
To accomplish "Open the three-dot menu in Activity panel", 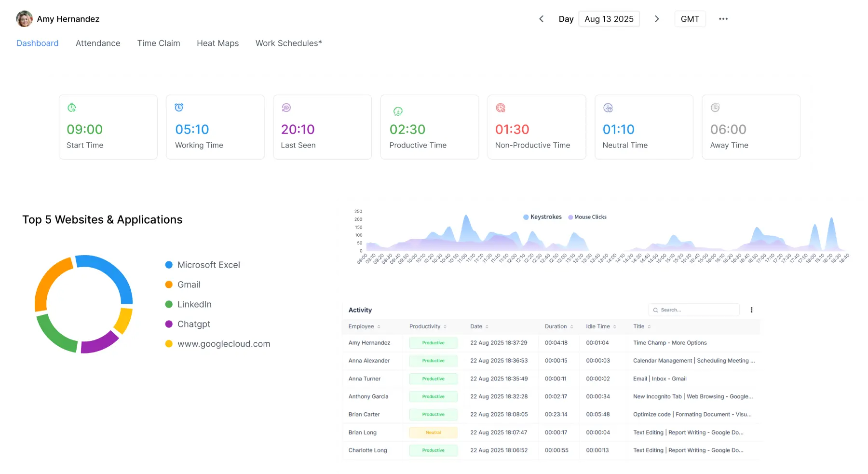I will 751,310.
